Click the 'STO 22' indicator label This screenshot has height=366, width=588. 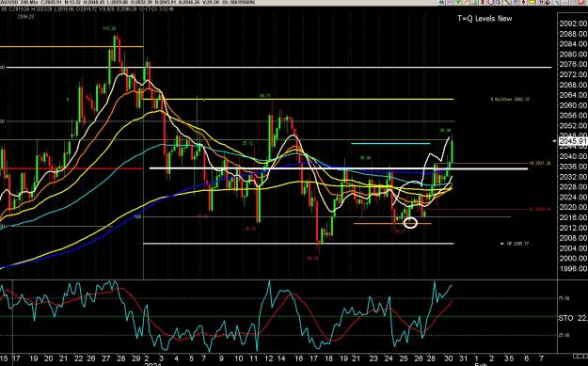(573, 318)
